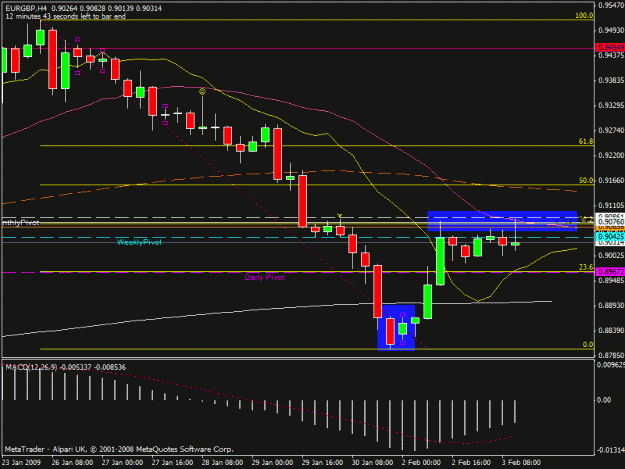Click the 27 Jan 00:00 time label

[x=122, y=463]
